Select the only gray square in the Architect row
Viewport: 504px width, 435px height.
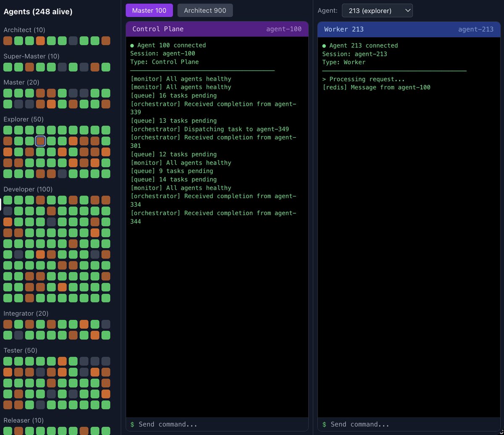[73, 41]
